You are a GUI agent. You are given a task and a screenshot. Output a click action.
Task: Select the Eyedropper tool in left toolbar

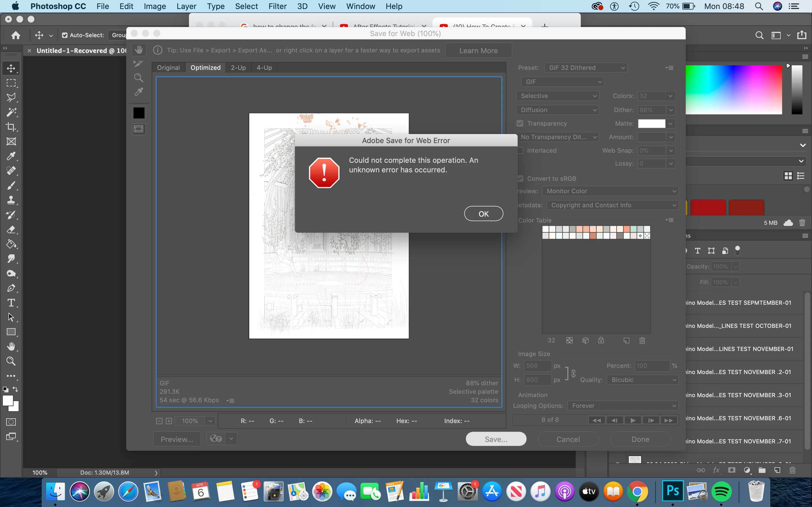tap(11, 156)
